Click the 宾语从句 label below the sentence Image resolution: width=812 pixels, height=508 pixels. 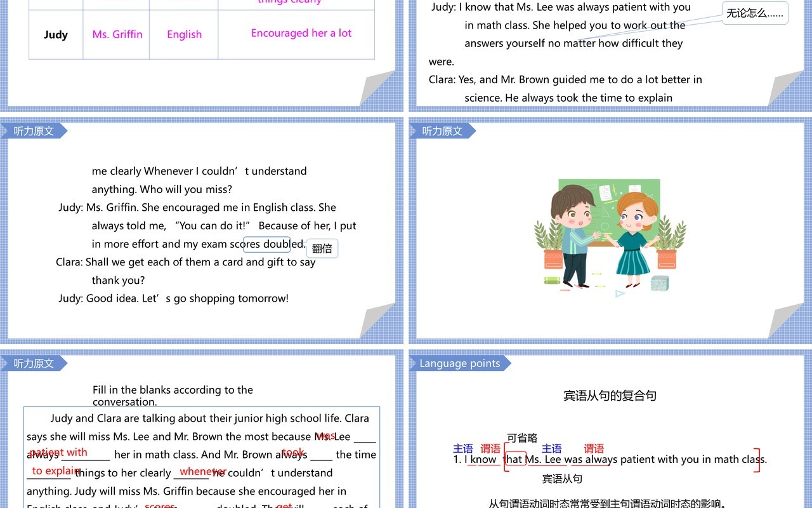562,478
